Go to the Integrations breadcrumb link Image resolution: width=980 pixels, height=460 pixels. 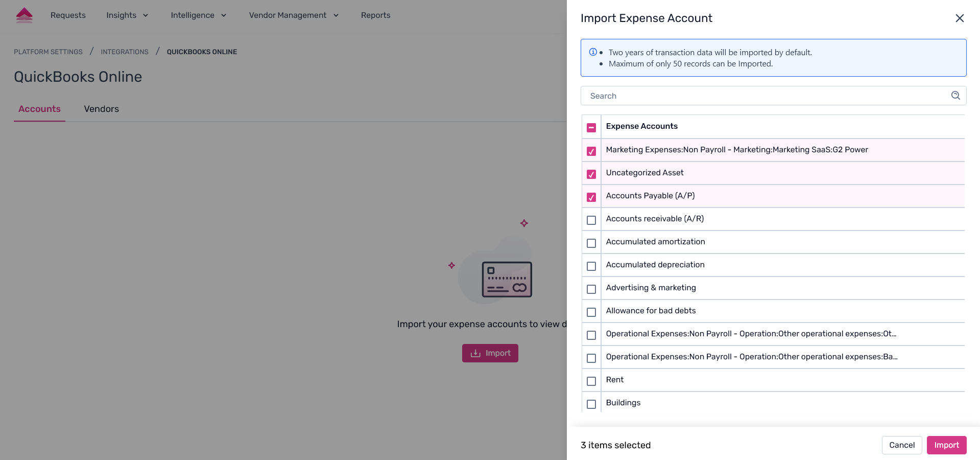(x=125, y=52)
